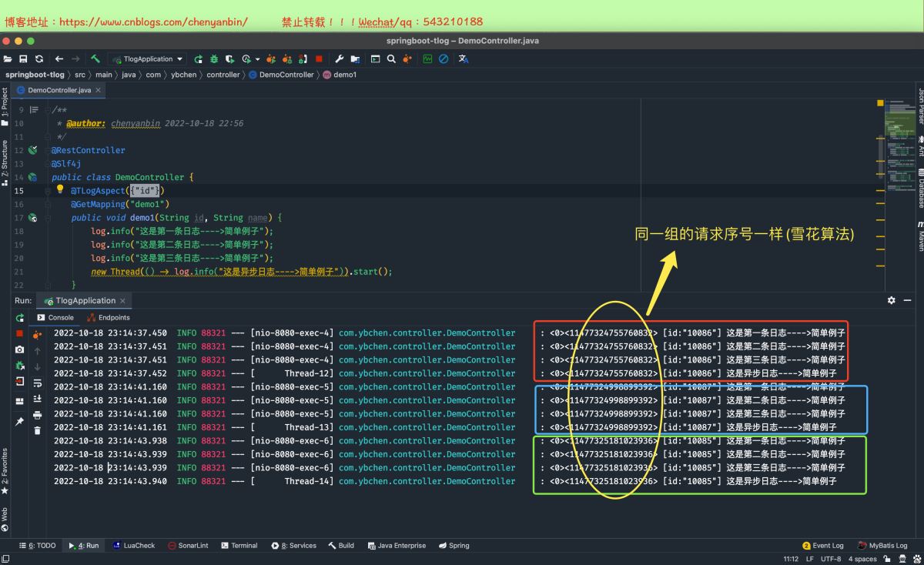Click the run gutter icon on line 17
Image resolution: width=924 pixels, height=565 pixels.
(32, 218)
